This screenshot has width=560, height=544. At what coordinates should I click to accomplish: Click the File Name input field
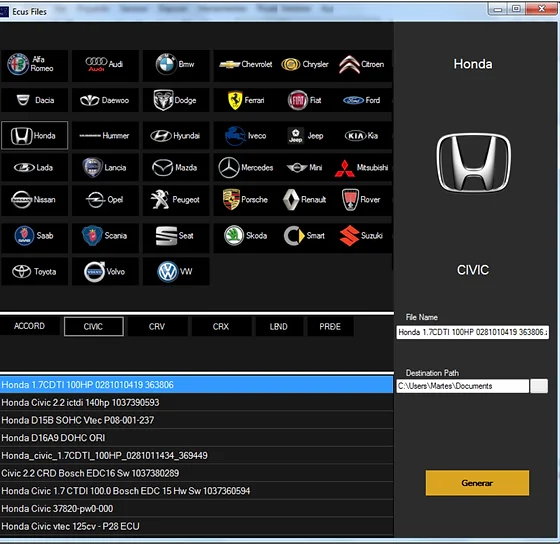472,332
